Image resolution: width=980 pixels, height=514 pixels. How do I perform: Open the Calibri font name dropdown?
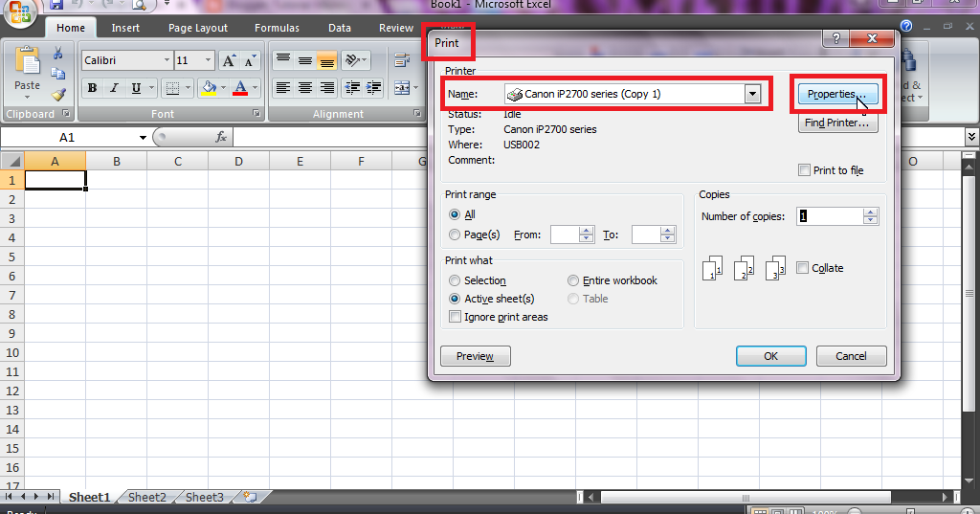click(x=167, y=60)
